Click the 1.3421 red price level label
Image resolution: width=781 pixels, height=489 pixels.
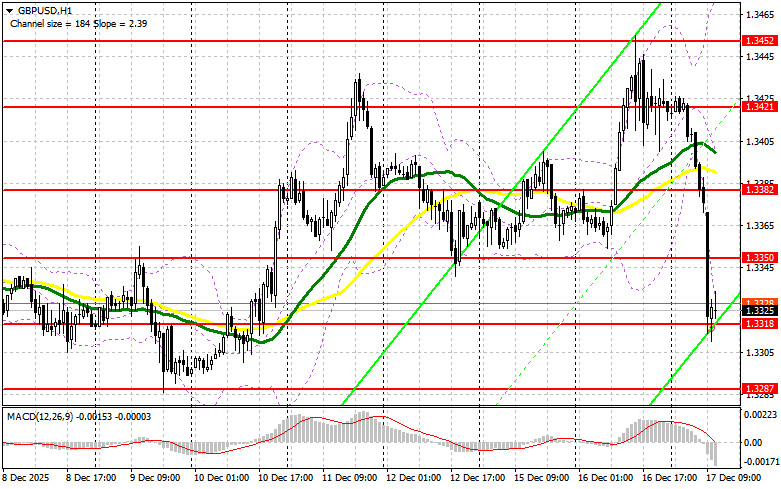pos(760,107)
